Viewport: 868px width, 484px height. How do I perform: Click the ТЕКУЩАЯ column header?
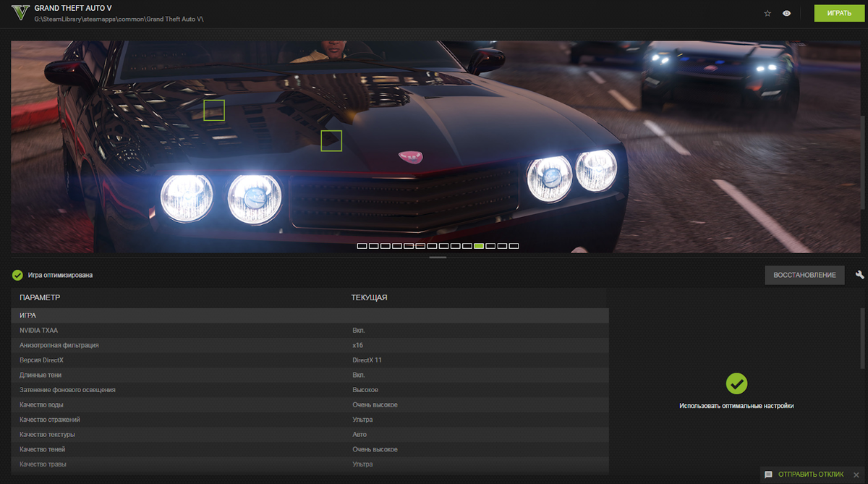pos(369,297)
